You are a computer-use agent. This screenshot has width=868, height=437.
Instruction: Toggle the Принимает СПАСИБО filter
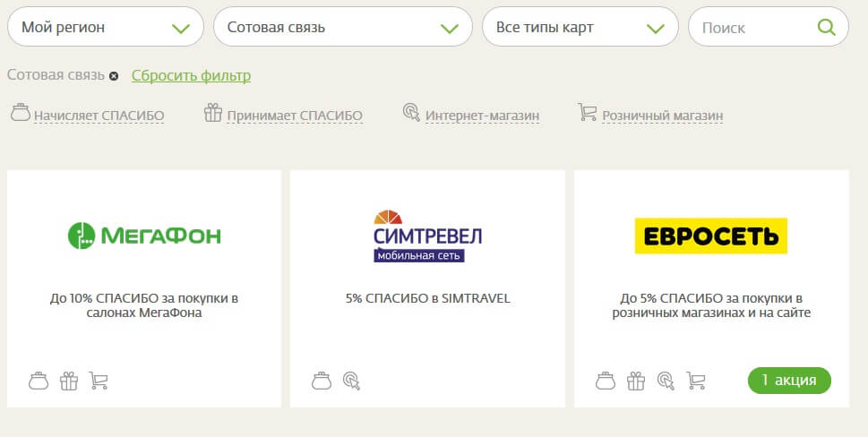coord(295,116)
